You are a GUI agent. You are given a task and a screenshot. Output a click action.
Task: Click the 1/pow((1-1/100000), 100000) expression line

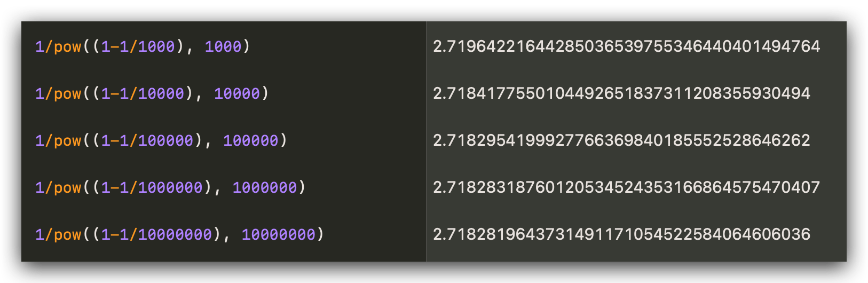coord(161,141)
